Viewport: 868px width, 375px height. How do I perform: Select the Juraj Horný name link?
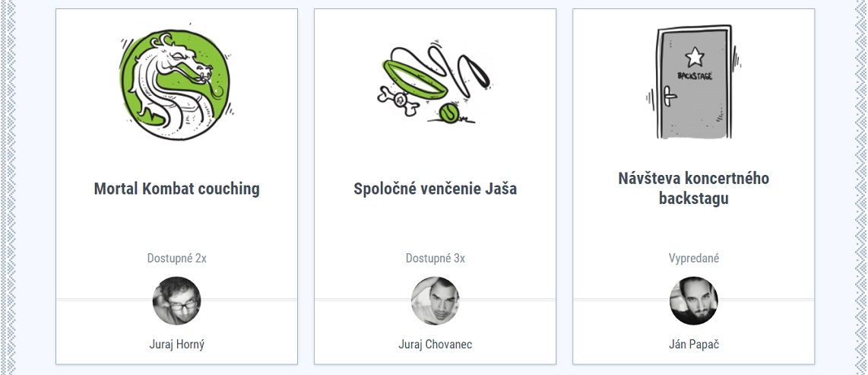click(x=176, y=345)
